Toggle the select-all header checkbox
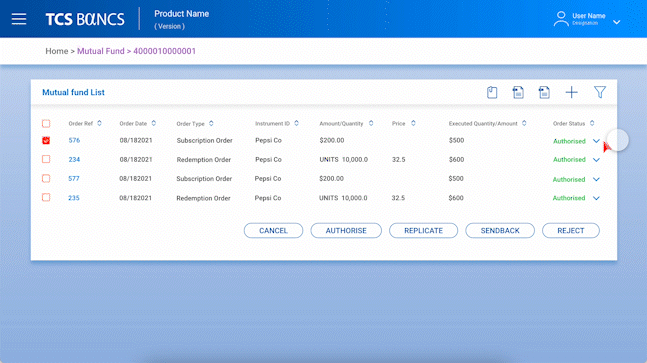Screen dimensions: 647x363 pos(46,123)
